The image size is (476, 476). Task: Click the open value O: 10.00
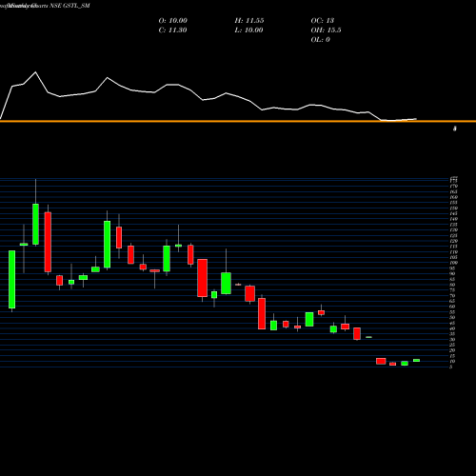point(173,21)
